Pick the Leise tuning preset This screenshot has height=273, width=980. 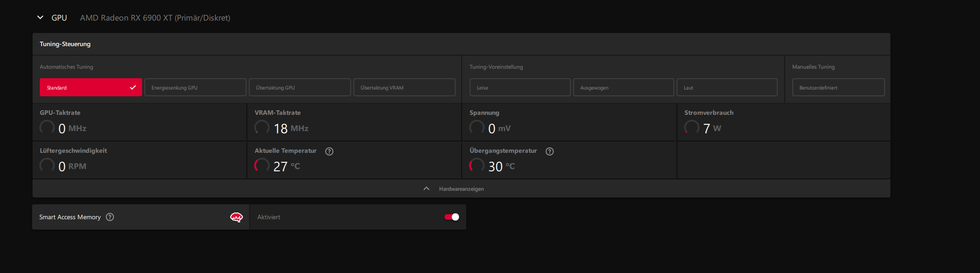coord(520,87)
